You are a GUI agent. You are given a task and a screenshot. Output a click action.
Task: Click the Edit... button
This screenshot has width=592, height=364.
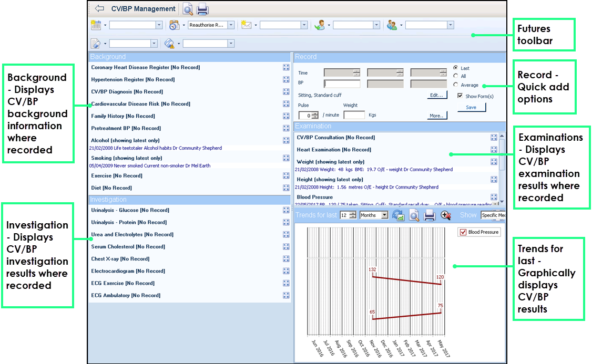click(x=437, y=95)
